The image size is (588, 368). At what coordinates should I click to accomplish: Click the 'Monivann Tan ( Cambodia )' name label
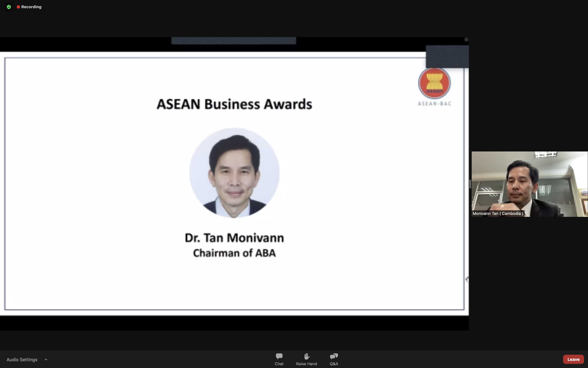498,213
